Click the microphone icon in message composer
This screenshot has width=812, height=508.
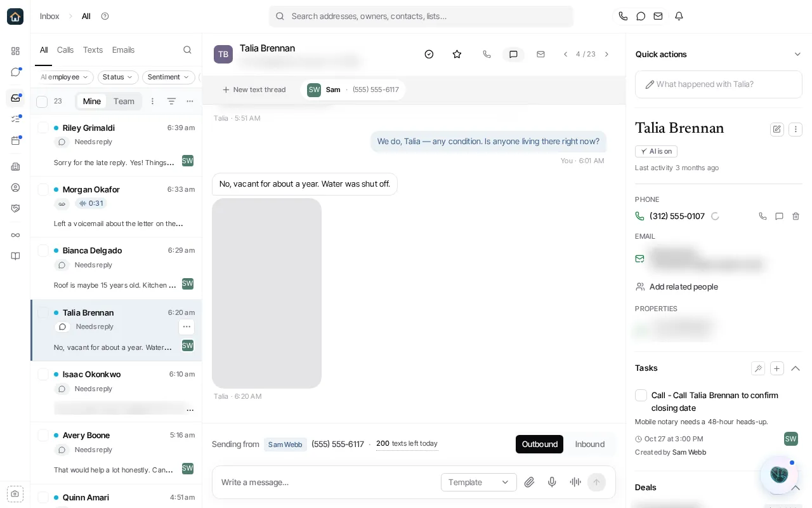(x=552, y=482)
